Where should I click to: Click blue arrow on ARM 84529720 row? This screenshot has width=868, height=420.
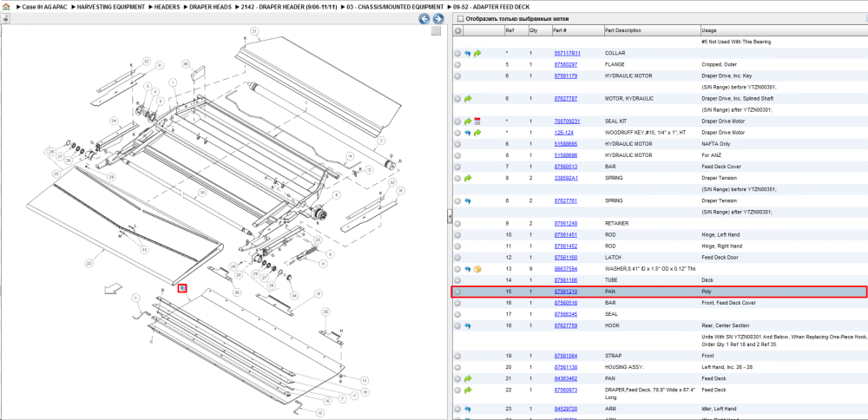point(468,409)
